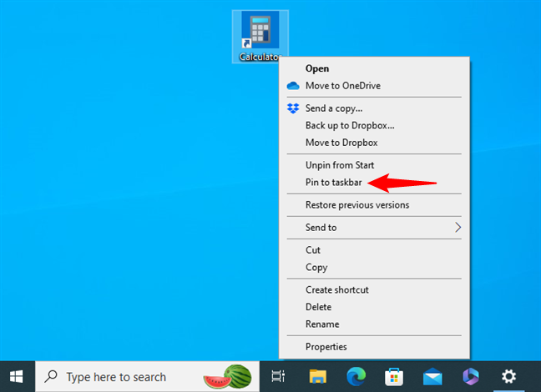Open File Explorer from the taskbar
541x392 pixels.
tap(318, 376)
